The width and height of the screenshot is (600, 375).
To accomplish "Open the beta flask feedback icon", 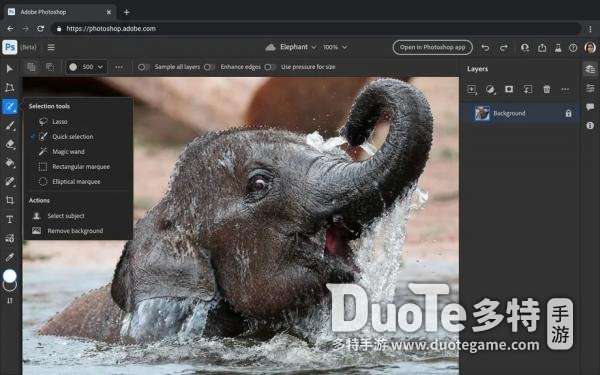I will pyautogui.click(x=558, y=48).
